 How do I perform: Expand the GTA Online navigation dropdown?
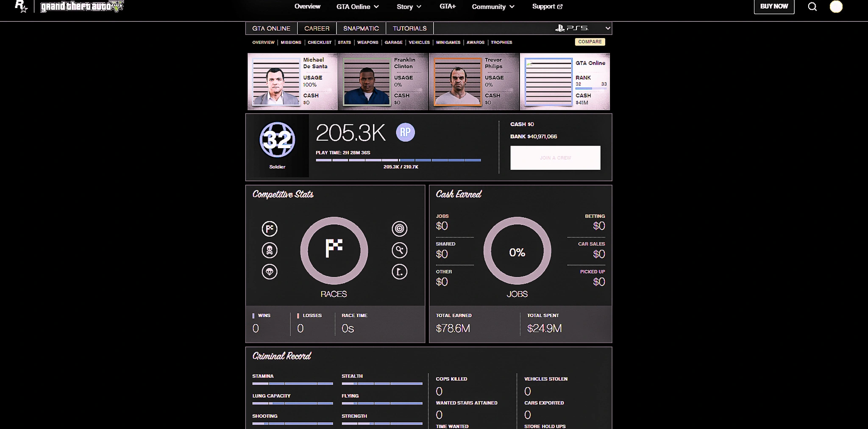(x=357, y=7)
